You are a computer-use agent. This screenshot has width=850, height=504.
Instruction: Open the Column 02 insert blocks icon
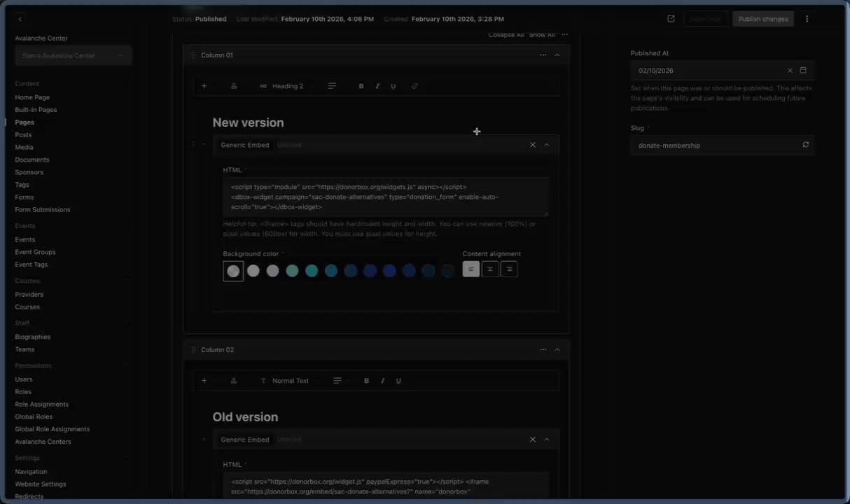[x=234, y=381]
